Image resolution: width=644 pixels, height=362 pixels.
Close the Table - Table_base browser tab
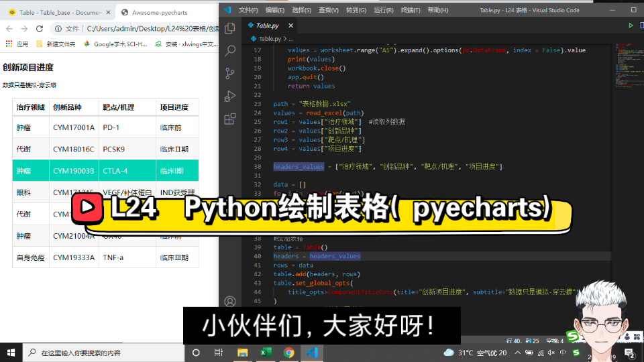point(108,12)
